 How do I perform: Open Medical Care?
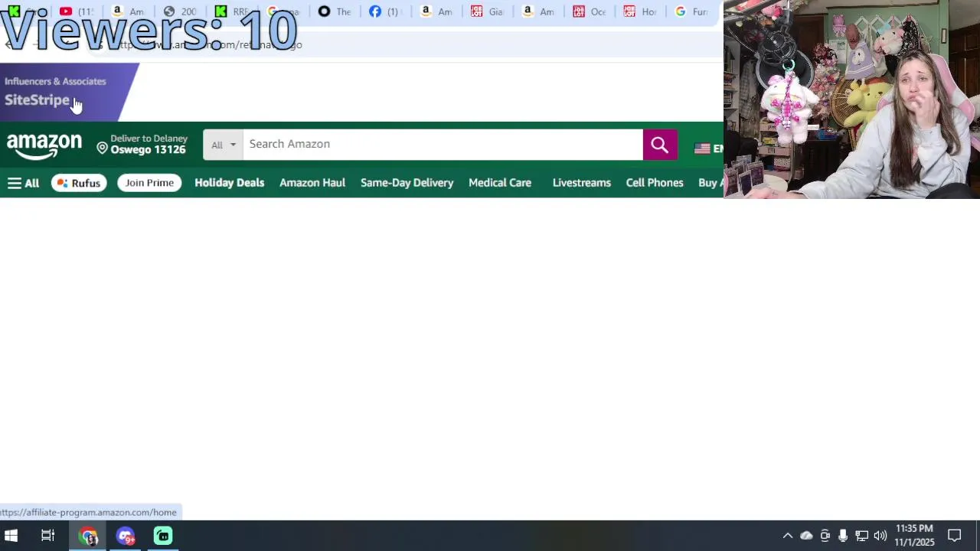pos(500,183)
